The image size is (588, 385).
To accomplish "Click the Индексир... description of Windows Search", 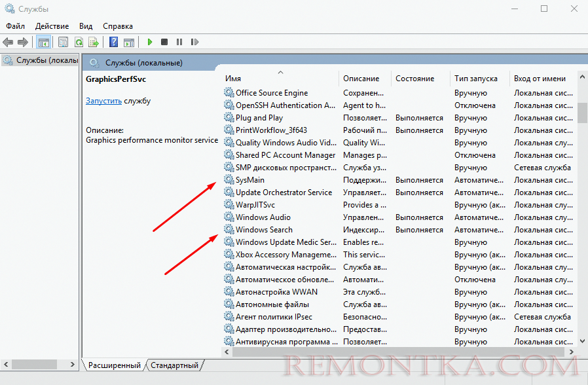I will 363,230.
